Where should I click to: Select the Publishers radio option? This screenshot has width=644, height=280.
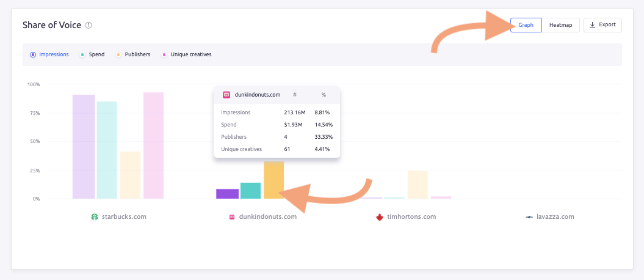tap(118, 54)
